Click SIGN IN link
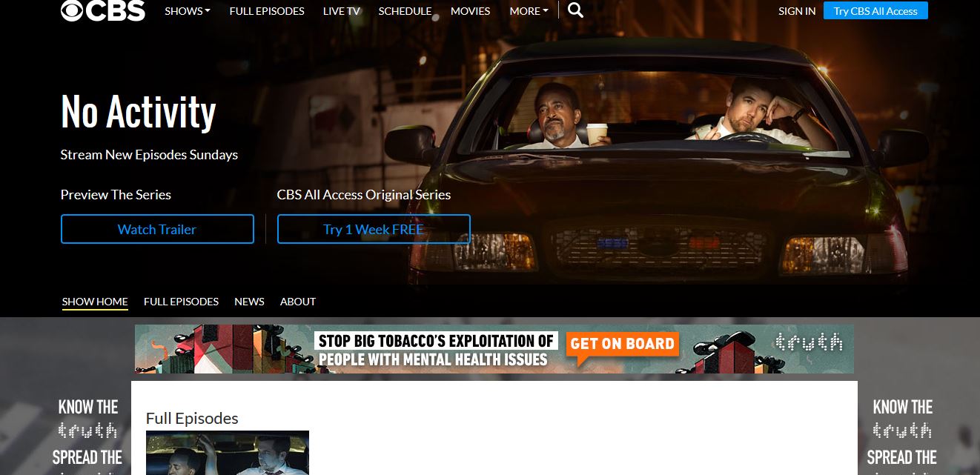This screenshot has height=475, width=980. click(x=797, y=11)
